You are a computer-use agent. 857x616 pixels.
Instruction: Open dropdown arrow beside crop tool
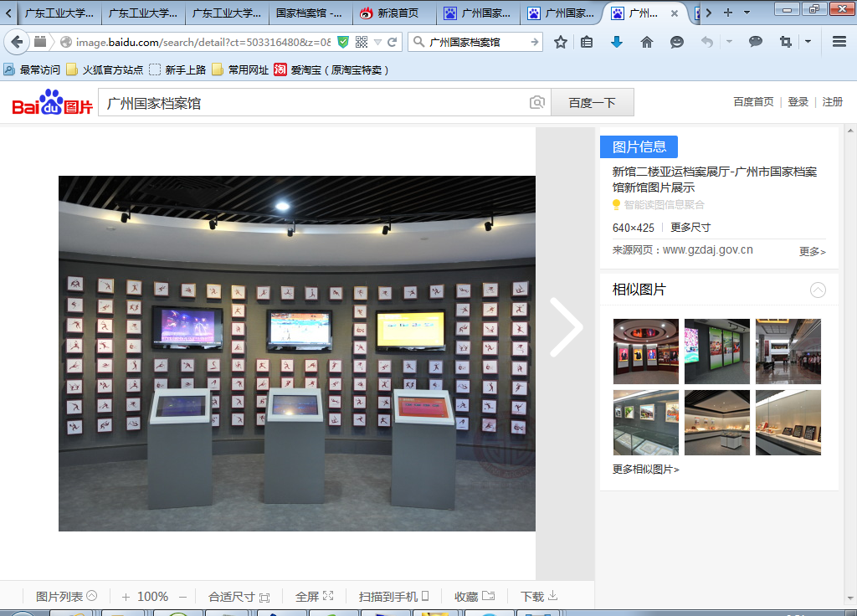(x=808, y=42)
